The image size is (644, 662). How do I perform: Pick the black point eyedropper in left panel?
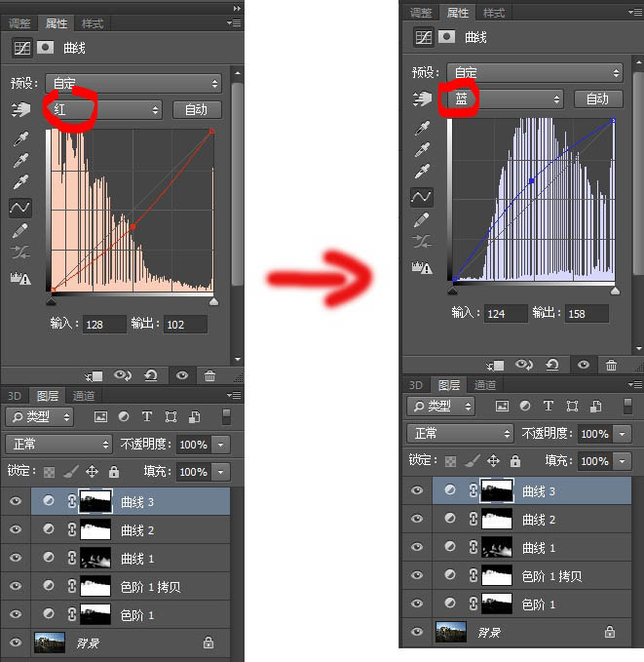point(20,138)
